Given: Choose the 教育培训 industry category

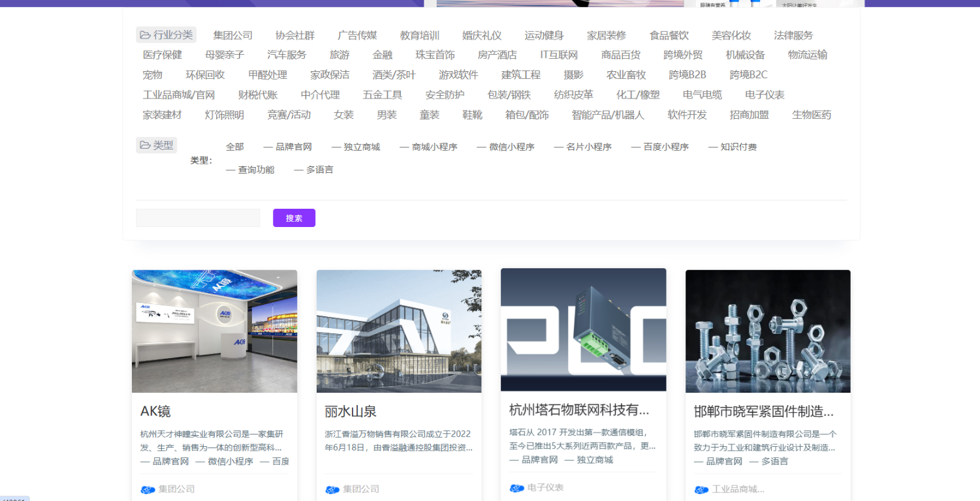Looking at the screenshot, I should (420, 35).
